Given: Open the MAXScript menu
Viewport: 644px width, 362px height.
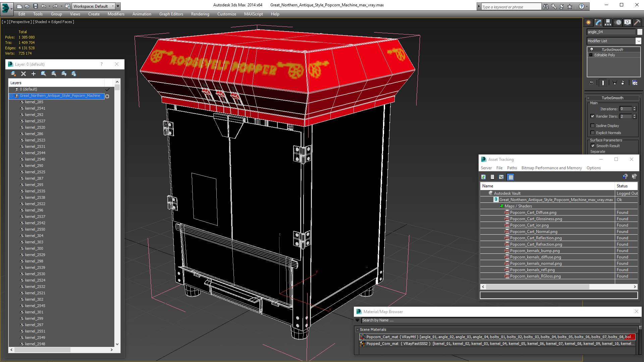Looking at the screenshot, I should click(x=253, y=14).
